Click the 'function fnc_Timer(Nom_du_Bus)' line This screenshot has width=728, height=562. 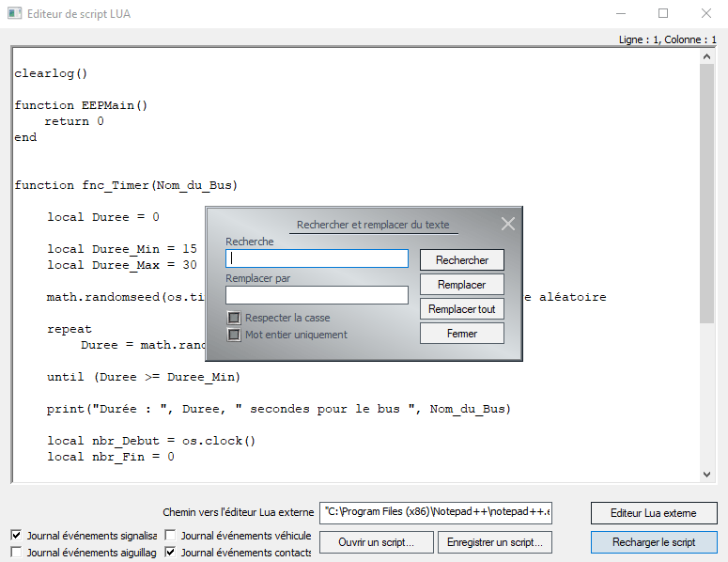pos(126,185)
